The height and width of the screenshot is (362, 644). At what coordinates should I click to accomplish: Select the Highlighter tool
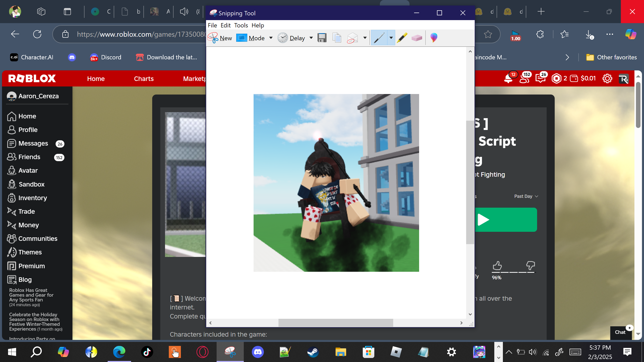(x=402, y=38)
